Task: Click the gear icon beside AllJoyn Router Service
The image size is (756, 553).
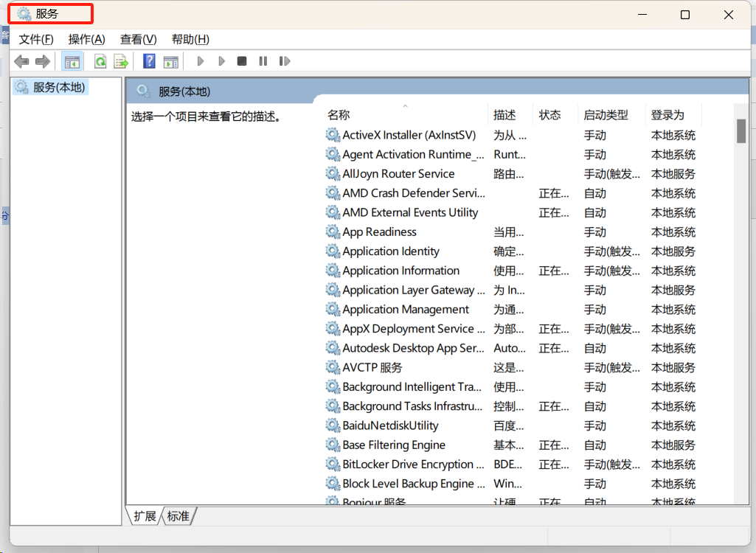Action: (333, 173)
